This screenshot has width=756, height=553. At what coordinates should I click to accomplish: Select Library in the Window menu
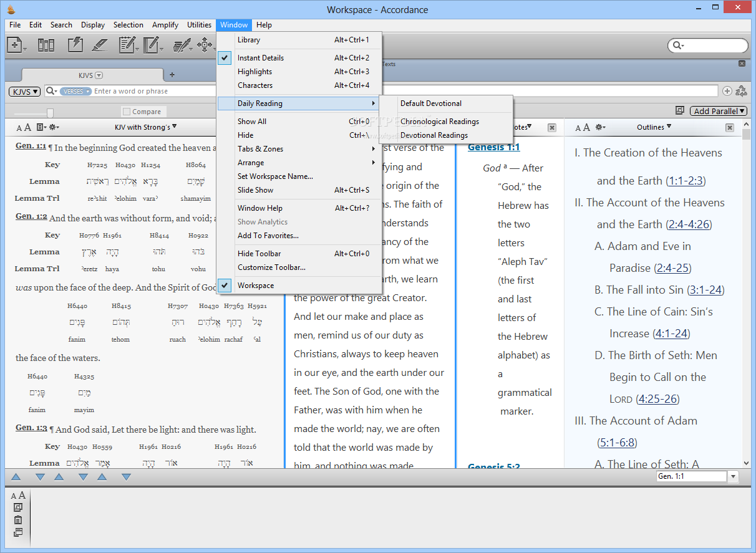click(299, 39)
